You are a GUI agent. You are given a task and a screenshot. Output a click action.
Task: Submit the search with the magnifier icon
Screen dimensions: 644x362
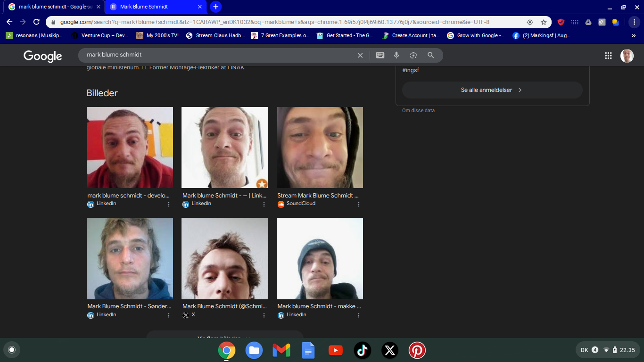(430, 55)
